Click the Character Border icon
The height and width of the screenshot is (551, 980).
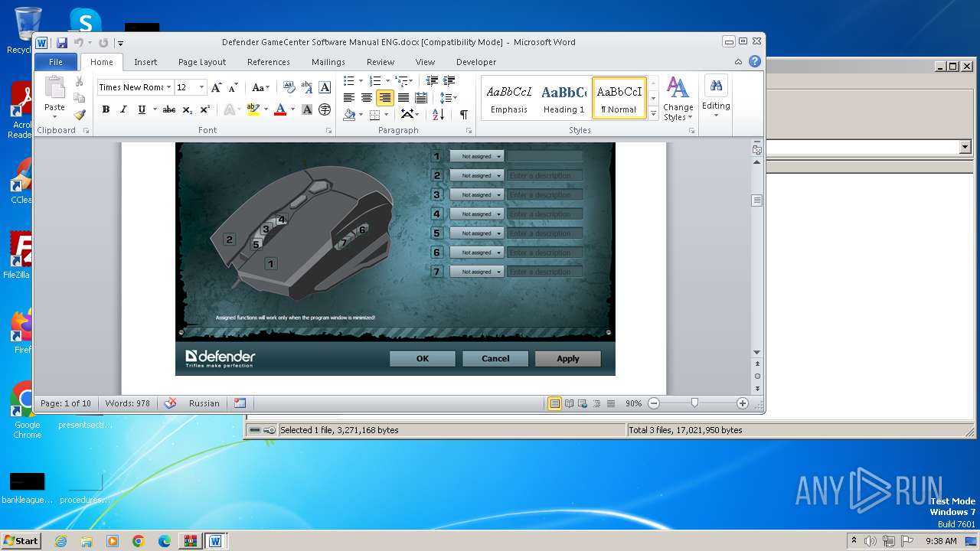pos(325,87)
